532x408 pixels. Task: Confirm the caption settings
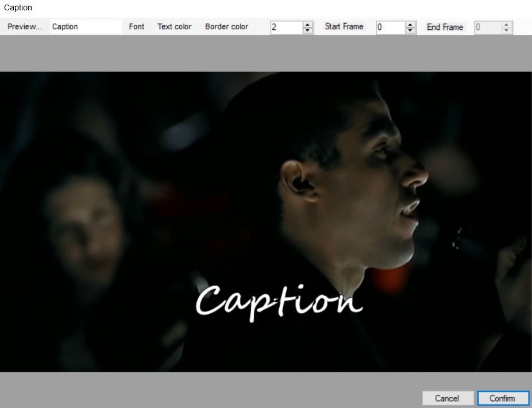click(x=502, y=398)
